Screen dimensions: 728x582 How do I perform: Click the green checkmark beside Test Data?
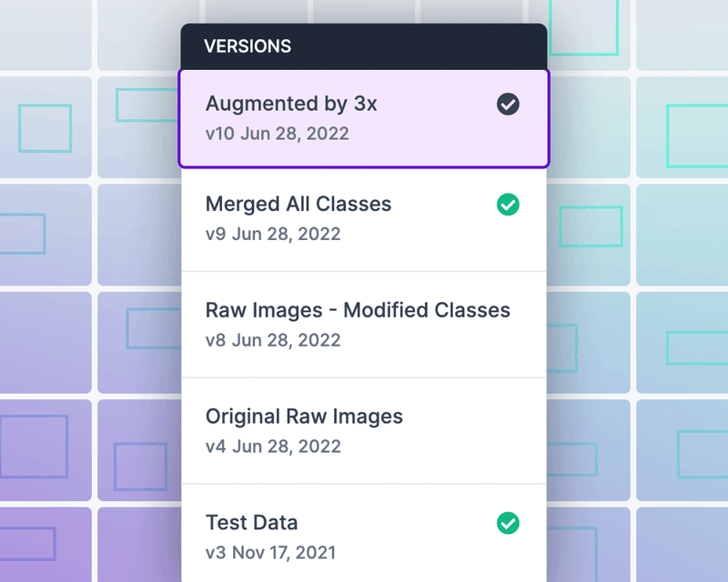click(508, 523)
